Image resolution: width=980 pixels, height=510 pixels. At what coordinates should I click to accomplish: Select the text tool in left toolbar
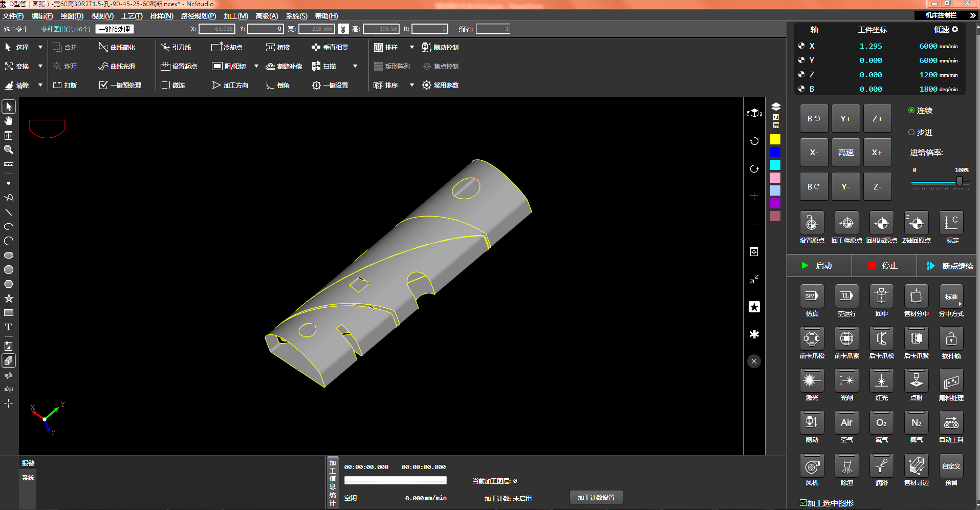pos(9,327)
